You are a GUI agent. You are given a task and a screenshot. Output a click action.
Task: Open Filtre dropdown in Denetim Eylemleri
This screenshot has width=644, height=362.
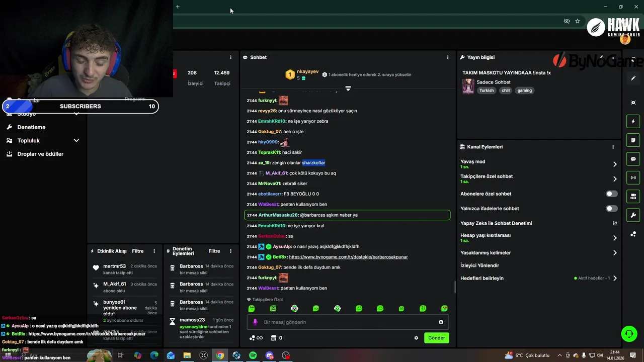click(214, 251)
